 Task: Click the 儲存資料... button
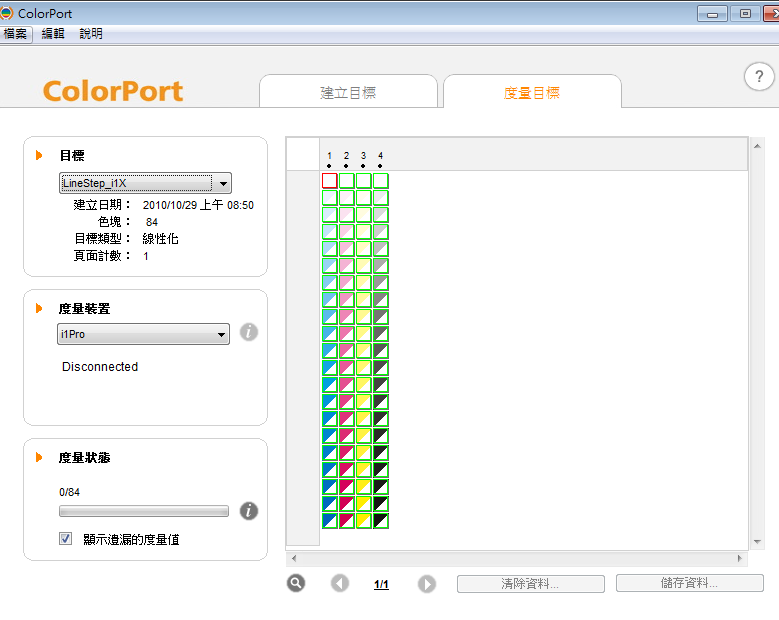click(x=690, y=583)
